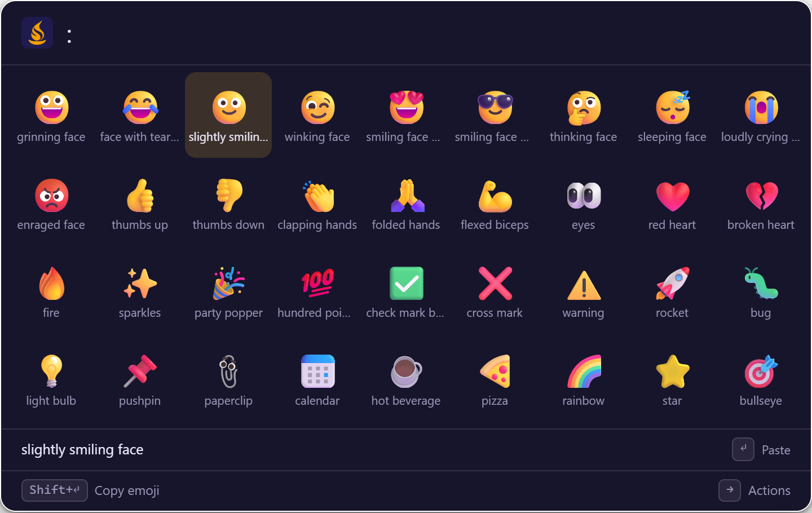Choose the thumbs down emoji
The width and height of the screenshot is (812, 513).
click(228, 203)
